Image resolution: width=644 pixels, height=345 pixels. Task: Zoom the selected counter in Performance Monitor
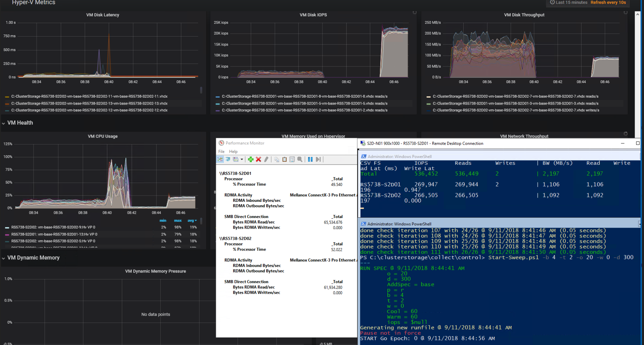click(x=300, y=159)
